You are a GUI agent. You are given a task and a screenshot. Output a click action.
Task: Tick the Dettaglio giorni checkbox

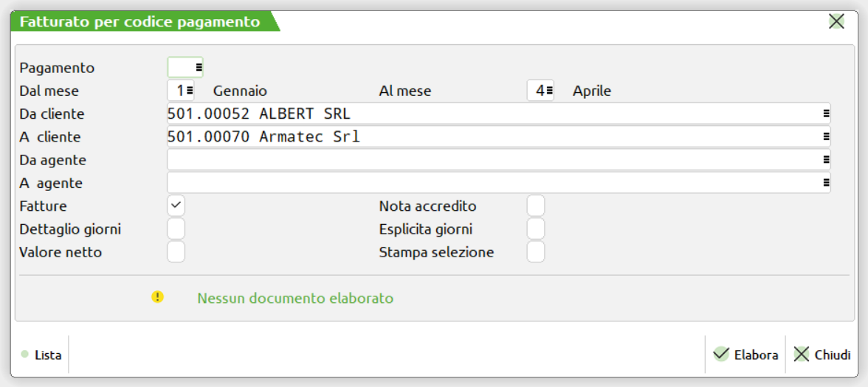click(x=176, y=229)
